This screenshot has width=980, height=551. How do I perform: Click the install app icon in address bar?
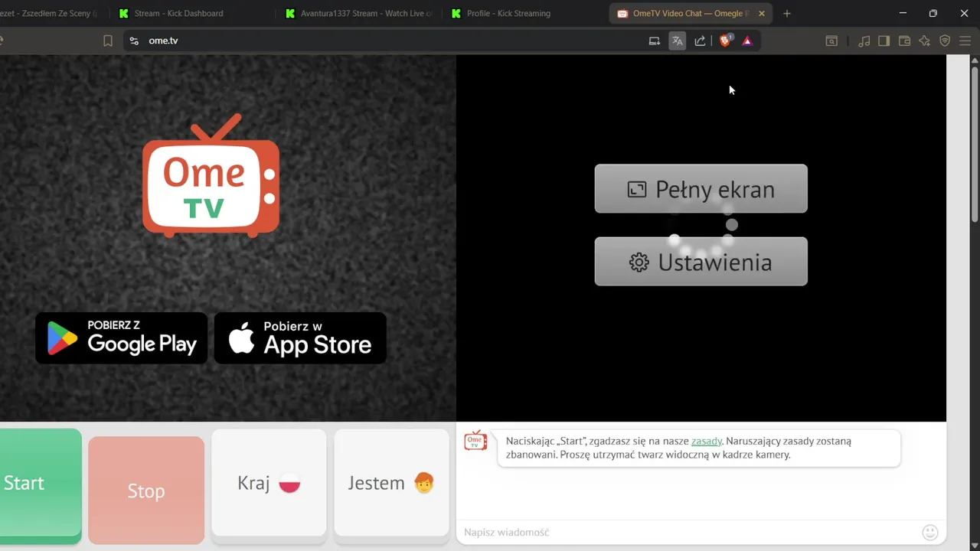(655, 41)
